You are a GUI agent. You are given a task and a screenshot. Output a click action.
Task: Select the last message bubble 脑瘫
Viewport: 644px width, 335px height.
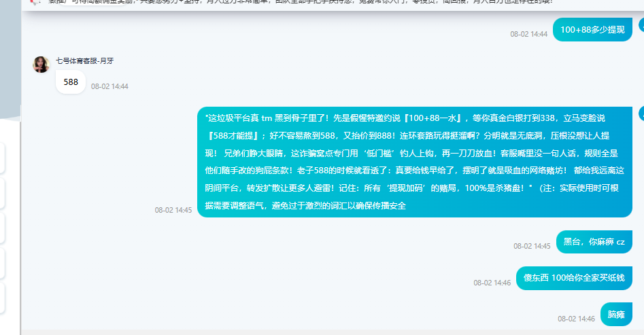tap(616, 314)
